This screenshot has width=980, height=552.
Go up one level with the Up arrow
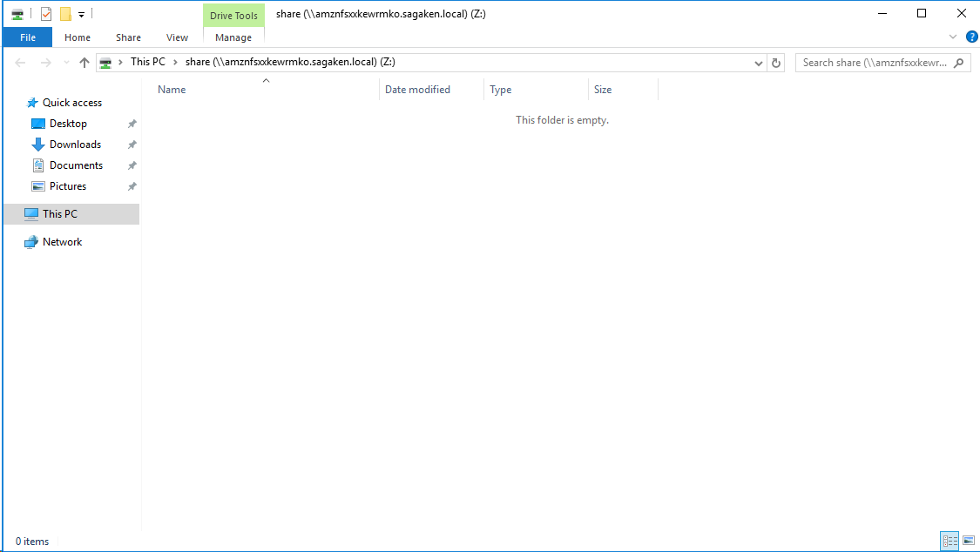(x=84, y=63)
